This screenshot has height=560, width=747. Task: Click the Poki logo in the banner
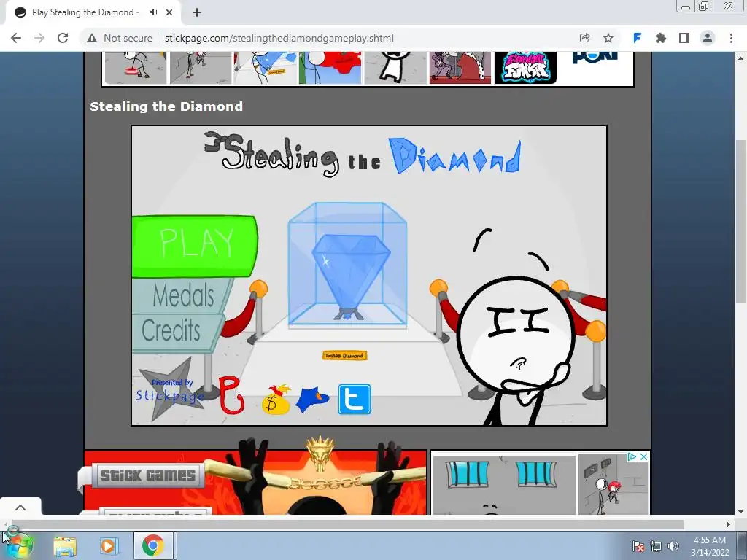pyautogui.click(x=595, y=57)
